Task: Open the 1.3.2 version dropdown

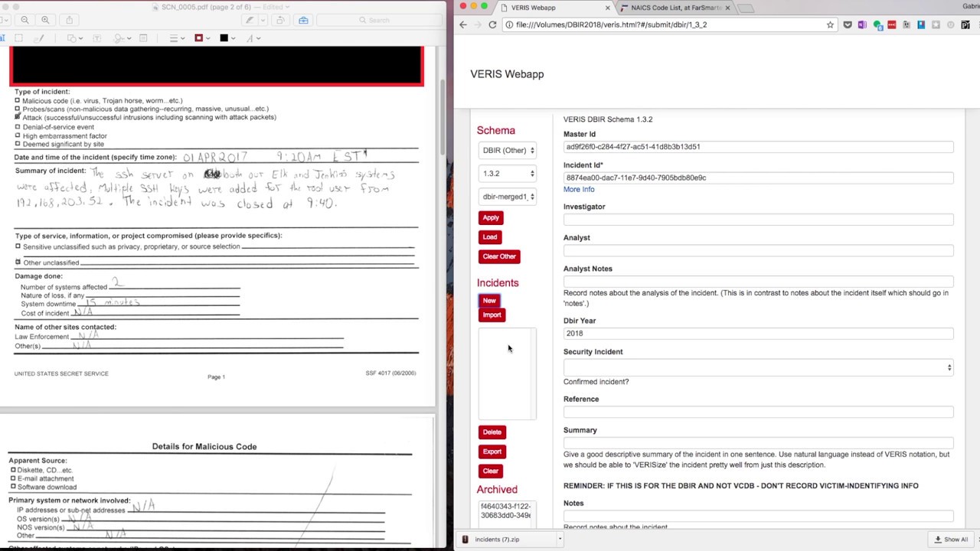Action: 508,173
